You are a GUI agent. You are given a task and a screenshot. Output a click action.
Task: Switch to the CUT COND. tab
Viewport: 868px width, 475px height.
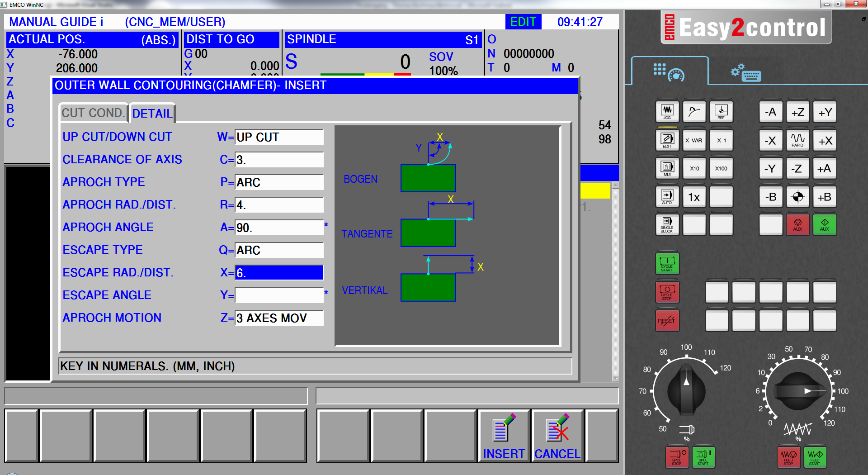point(93,113)
